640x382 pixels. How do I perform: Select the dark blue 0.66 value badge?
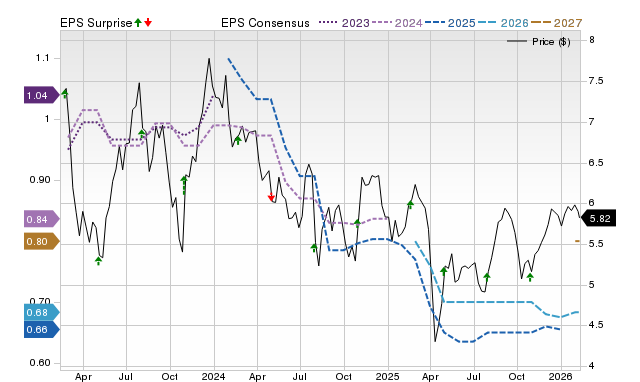pyautogui.click(x=42, y=330)
